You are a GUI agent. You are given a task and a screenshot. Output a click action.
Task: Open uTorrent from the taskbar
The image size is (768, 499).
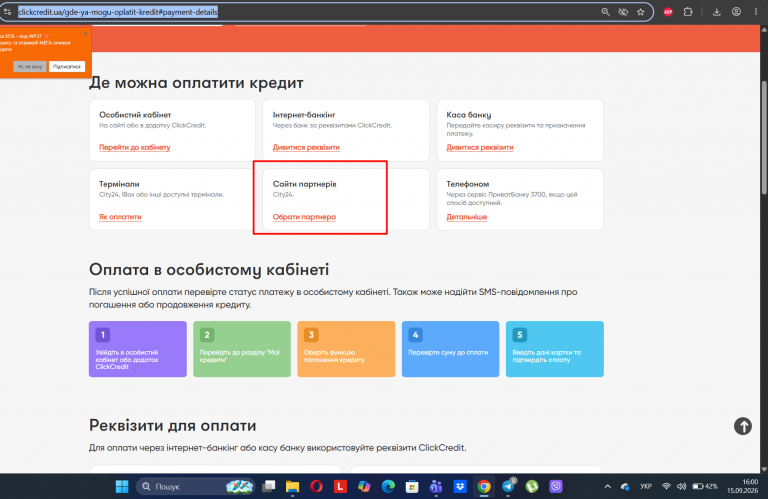tap(532, 486)
